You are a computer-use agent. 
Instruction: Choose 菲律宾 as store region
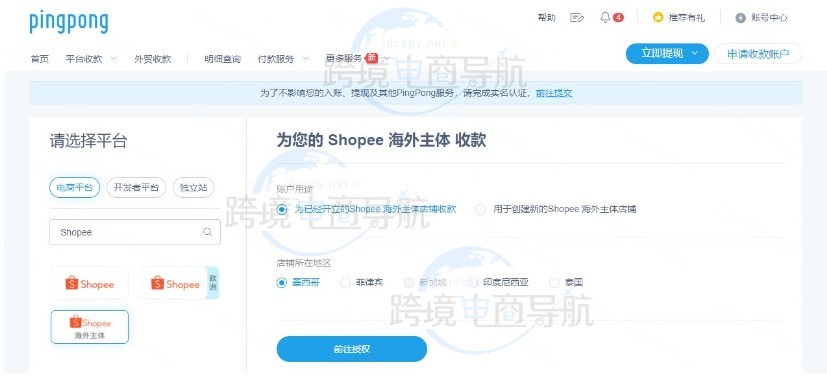345,283
